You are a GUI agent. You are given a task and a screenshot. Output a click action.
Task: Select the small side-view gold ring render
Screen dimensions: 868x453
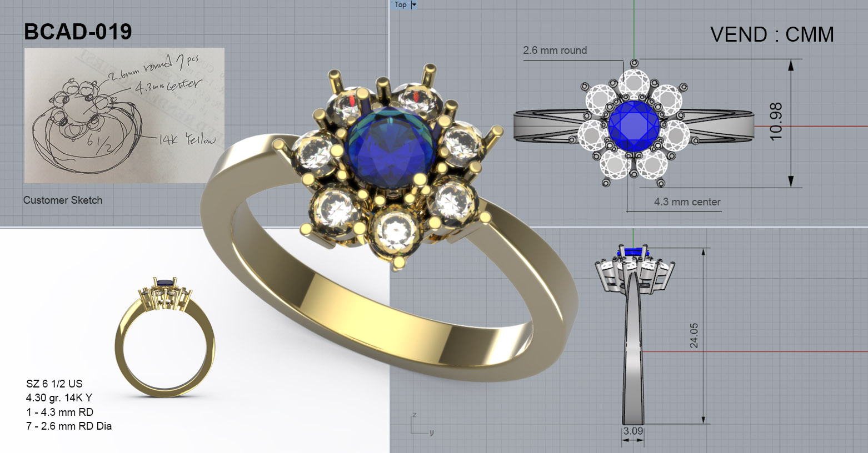click(165, 336)
